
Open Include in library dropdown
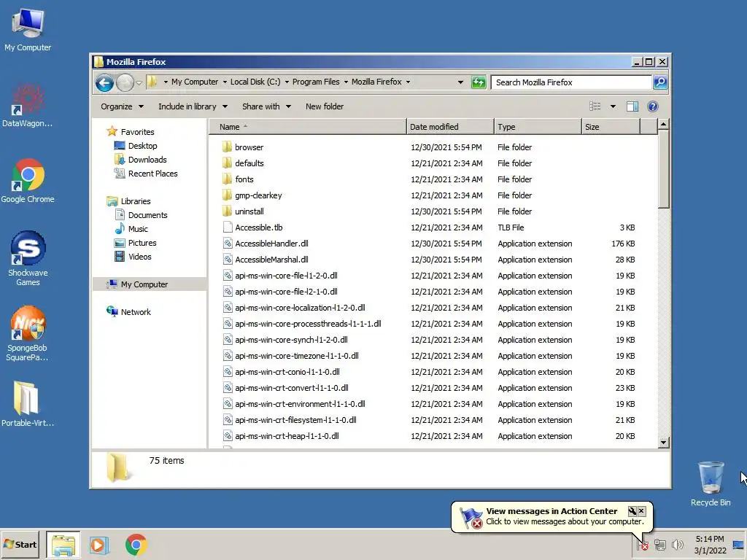193,106
